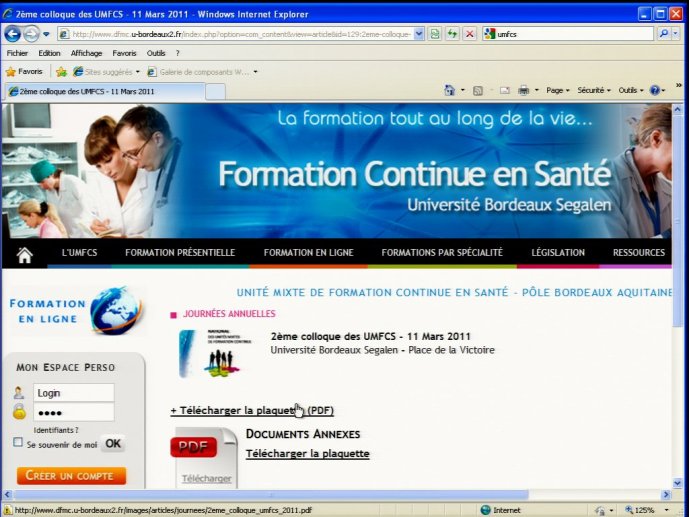Viewport: 689px width, 517px height.
Task: Expand the Home icon dropdown arrow
Action: 462,90
